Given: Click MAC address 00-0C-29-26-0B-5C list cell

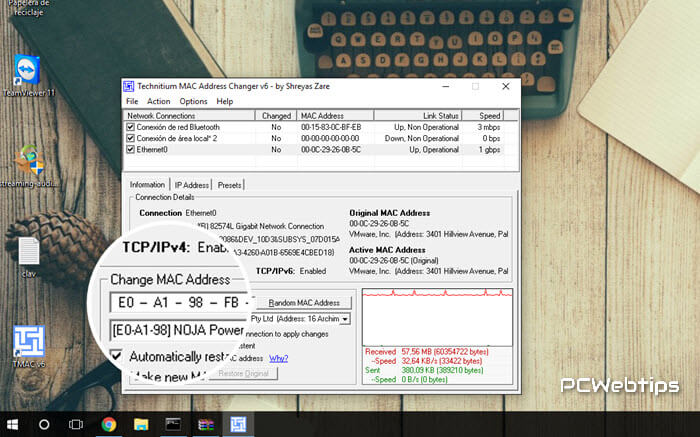Looking at the screenshot, I should tap(331, 150).
